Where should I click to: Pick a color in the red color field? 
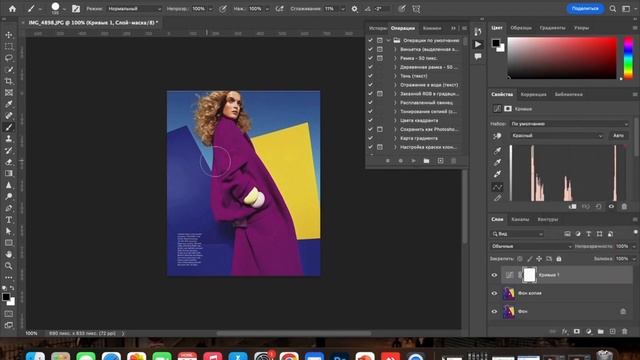[x=562, y=58]
